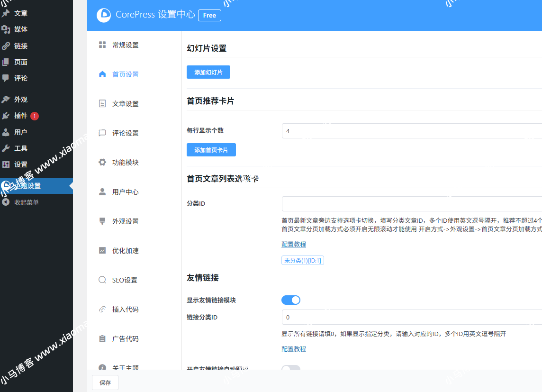Enable the friend-link auto-review switch at bottom
This screenshot has width=542, height=392.
[291, 367]
